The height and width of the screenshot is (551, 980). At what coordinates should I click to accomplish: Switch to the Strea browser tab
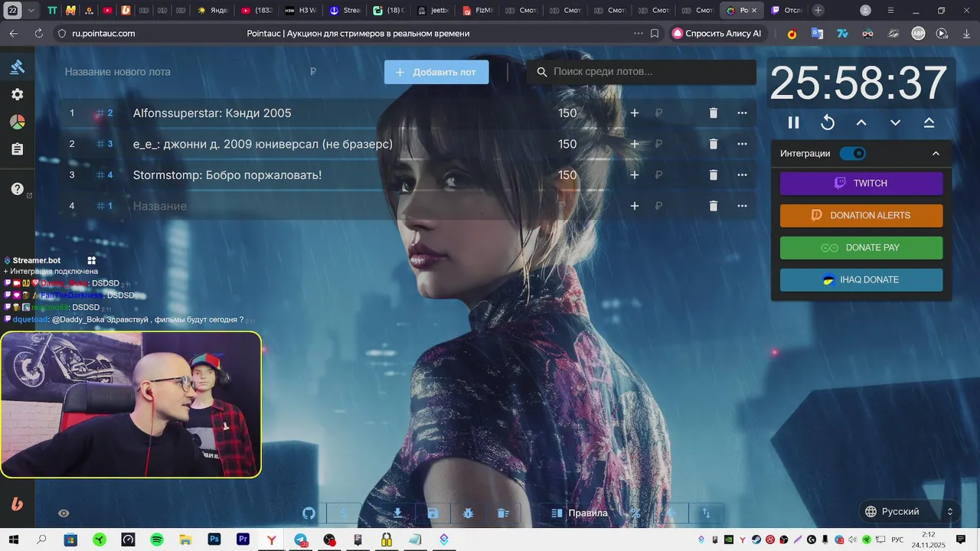pos(345,11)
